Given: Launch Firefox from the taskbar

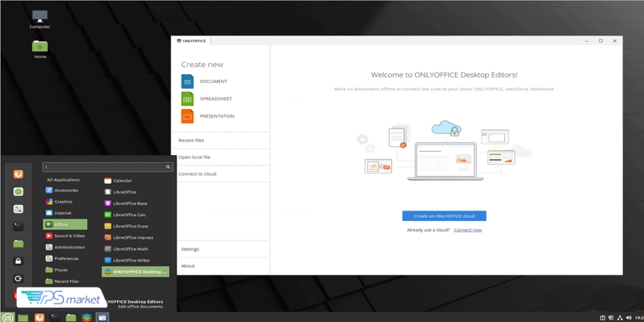Looking at the screenshot, I should point(39,317).
